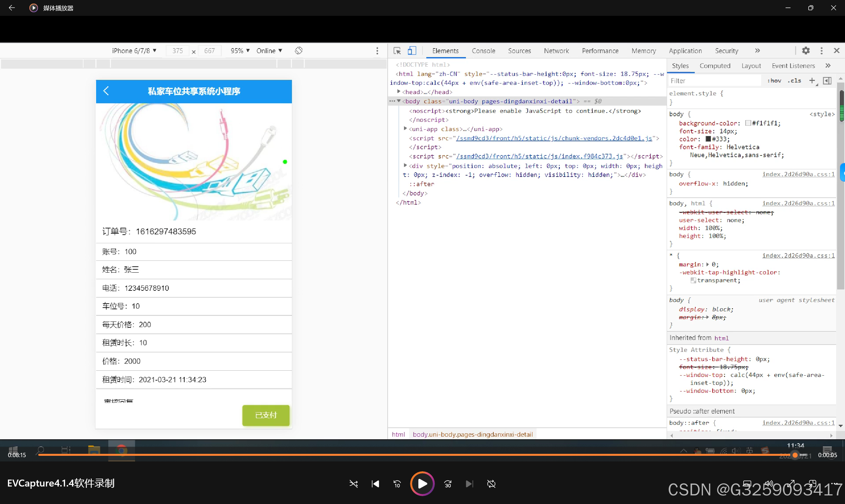Open the #f1f1f1 background-color swatch
Screen dimensions: 845x504
(x=748, y=123)
